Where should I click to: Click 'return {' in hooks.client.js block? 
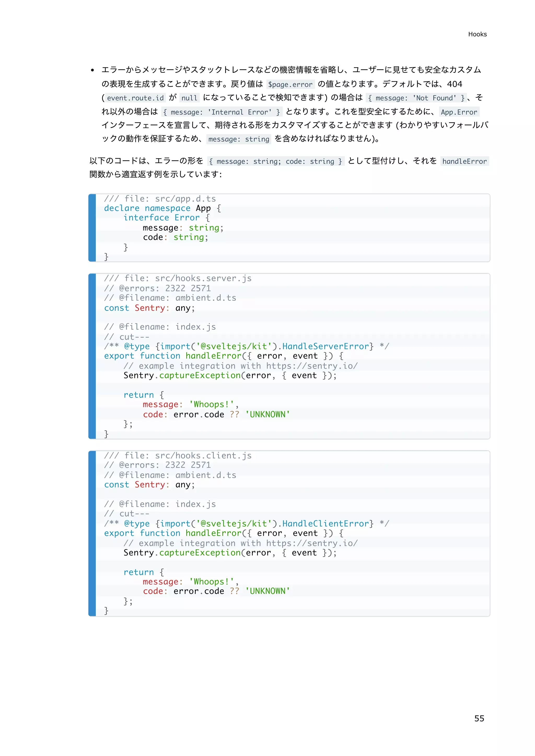click(x=144, y=572)
